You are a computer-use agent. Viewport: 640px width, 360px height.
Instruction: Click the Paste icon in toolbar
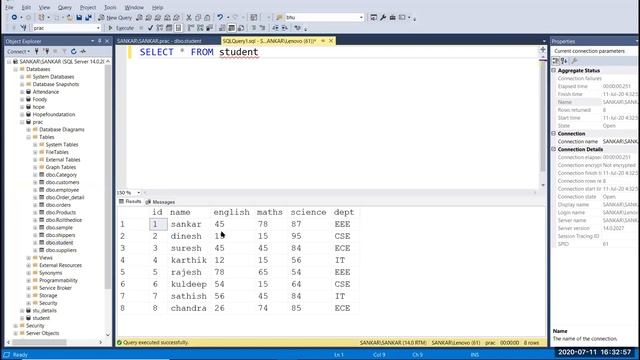pos(207,18)
